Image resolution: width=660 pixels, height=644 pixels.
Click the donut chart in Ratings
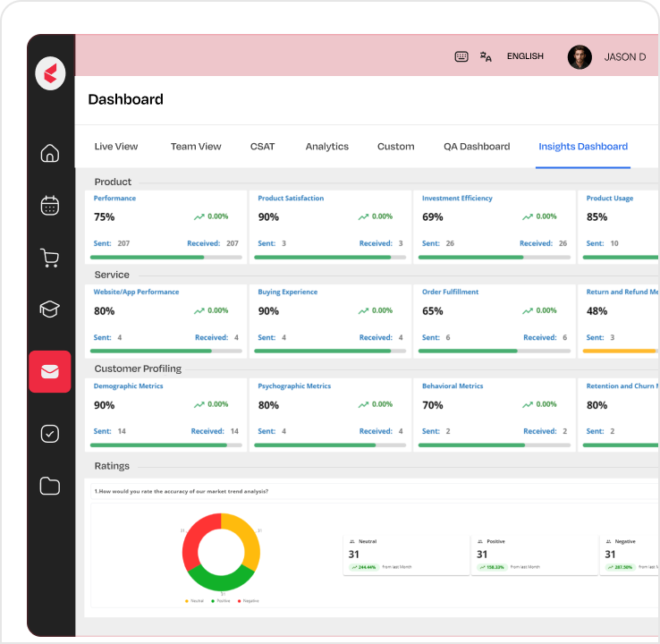tap(221, 552)
